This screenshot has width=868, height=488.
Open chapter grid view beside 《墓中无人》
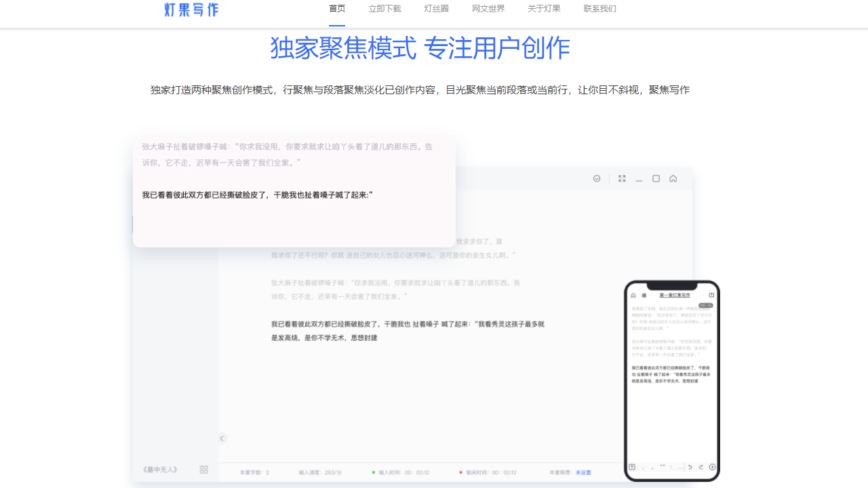(x=203, y=469)
